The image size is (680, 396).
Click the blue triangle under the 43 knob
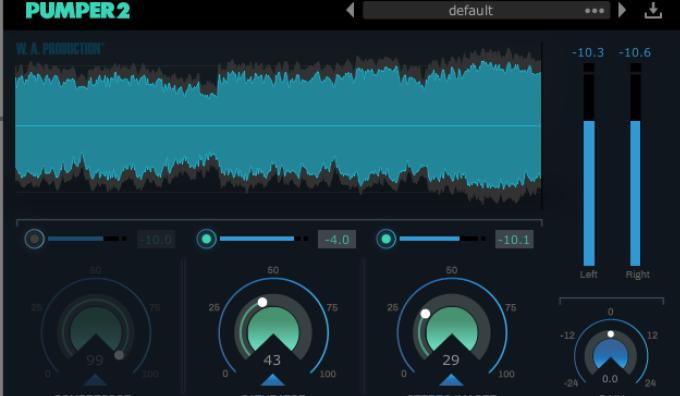pos(273,380)
